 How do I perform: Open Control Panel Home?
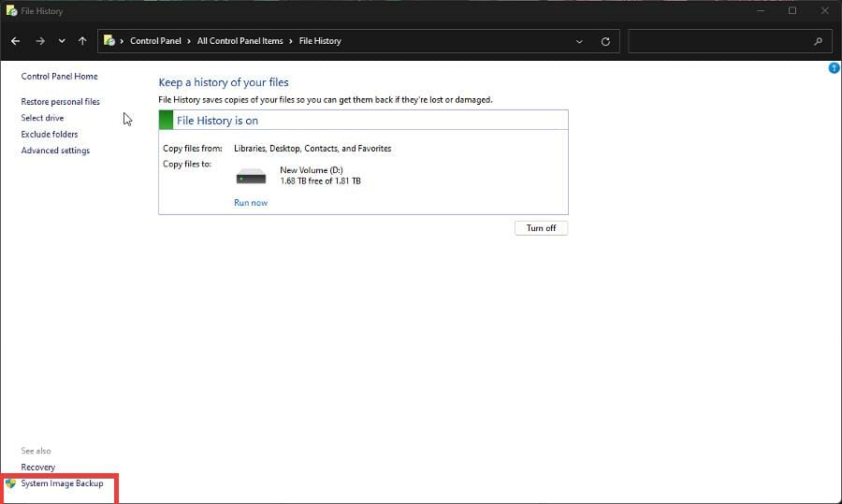(59, 77)
